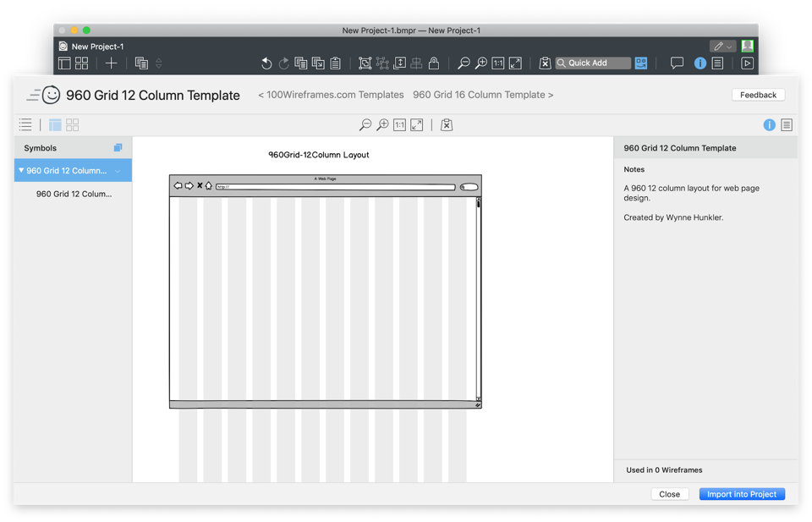Open dropdown chevron on selected symbol row
Screen dimensions: 812x522
(118, 171)
